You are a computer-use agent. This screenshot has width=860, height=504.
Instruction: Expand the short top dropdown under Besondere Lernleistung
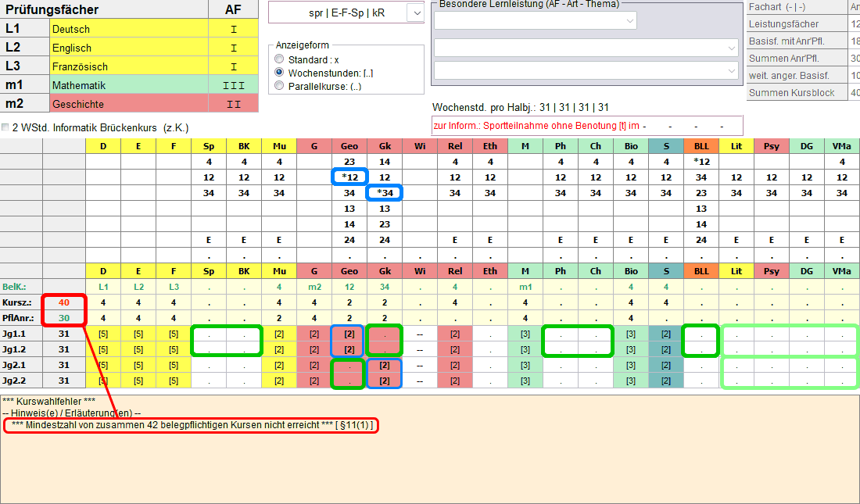point(630,21)
